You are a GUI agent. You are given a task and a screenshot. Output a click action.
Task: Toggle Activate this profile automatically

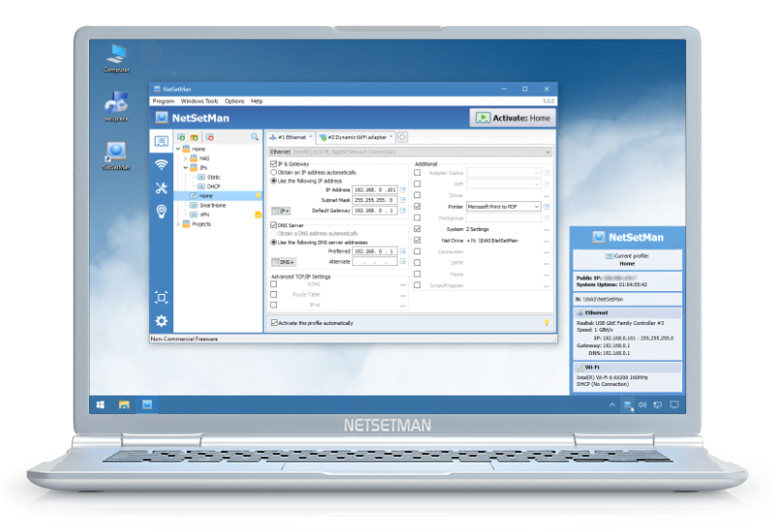274,323
